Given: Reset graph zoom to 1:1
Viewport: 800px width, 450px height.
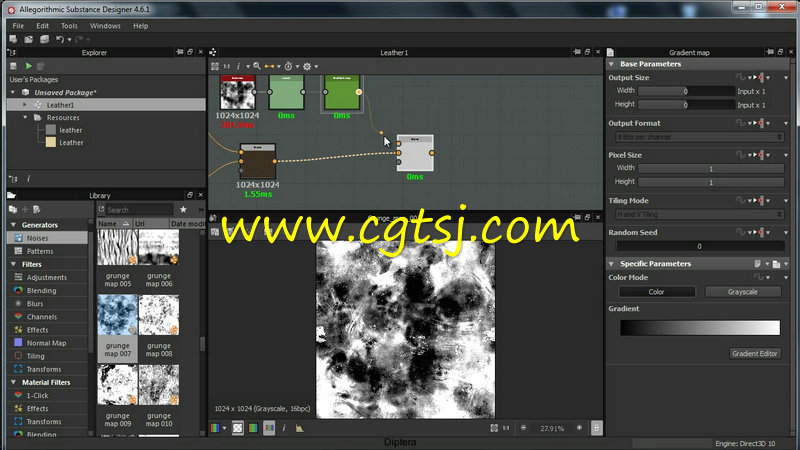Looking at the screenshot, I should pyautogui.click(x=227, y=66).
